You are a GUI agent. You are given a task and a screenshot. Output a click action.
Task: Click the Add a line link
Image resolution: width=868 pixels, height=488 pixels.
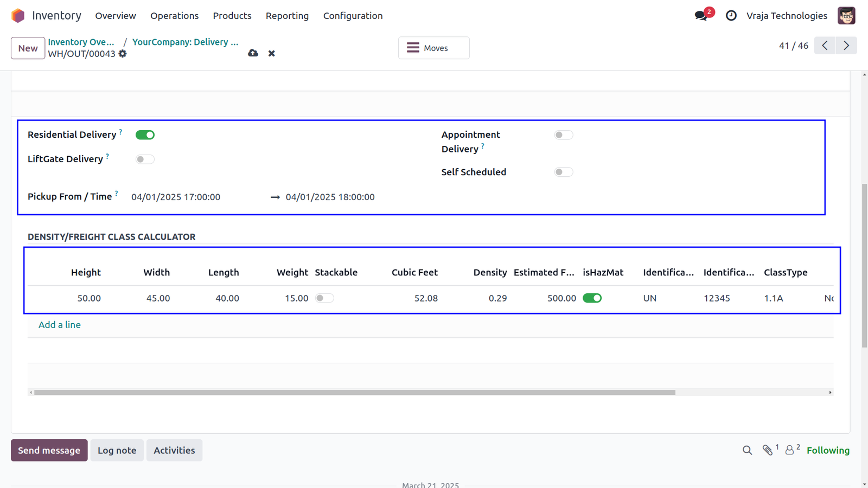click(x=60, y=325)
